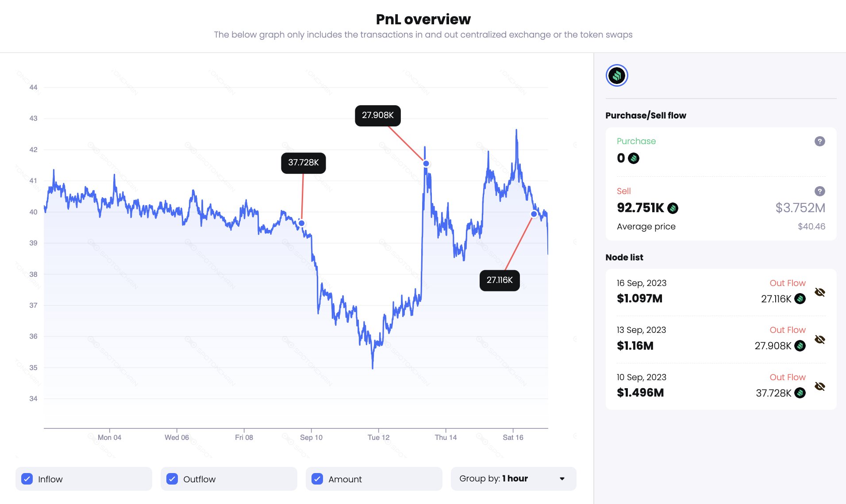Click token icon next to 92.751K sell amount
This screenshot has height=504, width=846.
tap(673, 208)
